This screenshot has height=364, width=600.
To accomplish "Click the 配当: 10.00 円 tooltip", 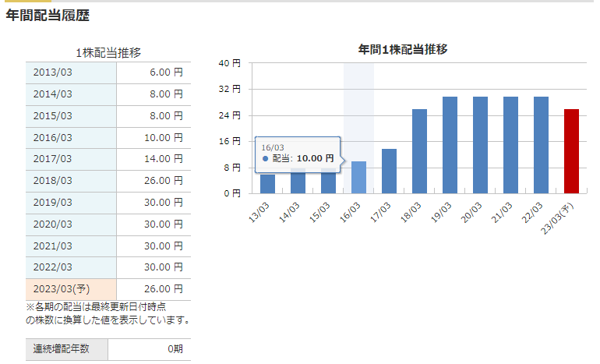I will click(298, 154).
